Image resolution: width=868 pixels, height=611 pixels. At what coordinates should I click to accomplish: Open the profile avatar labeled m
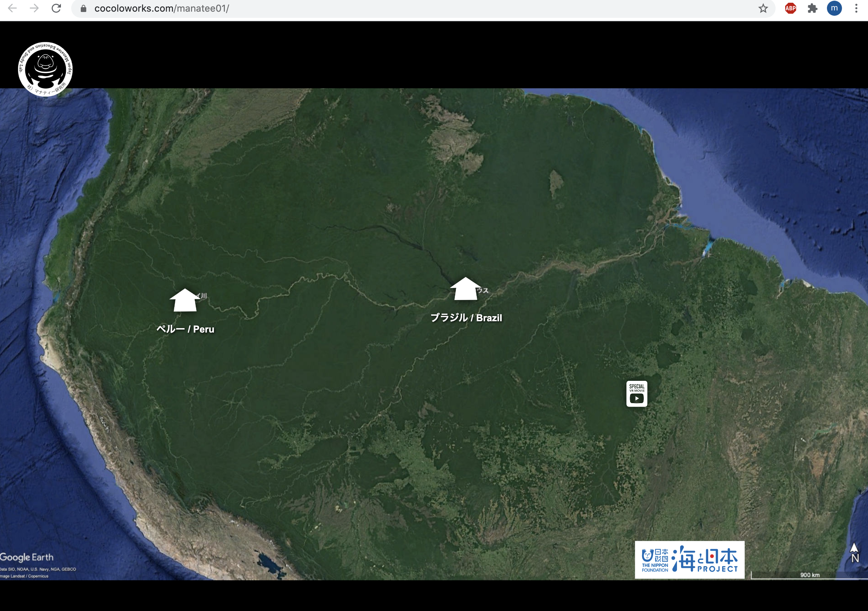tap(834, 8)
